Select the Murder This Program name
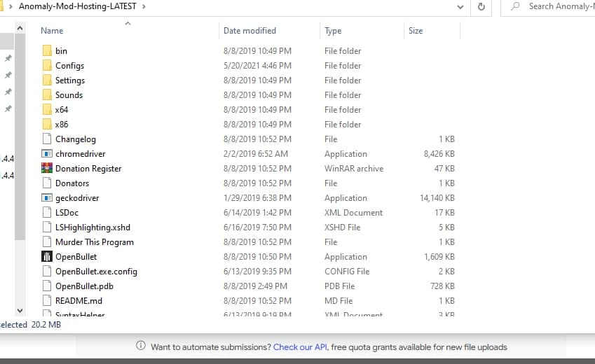This screenshot has height=364, width=595. (95, 242)
